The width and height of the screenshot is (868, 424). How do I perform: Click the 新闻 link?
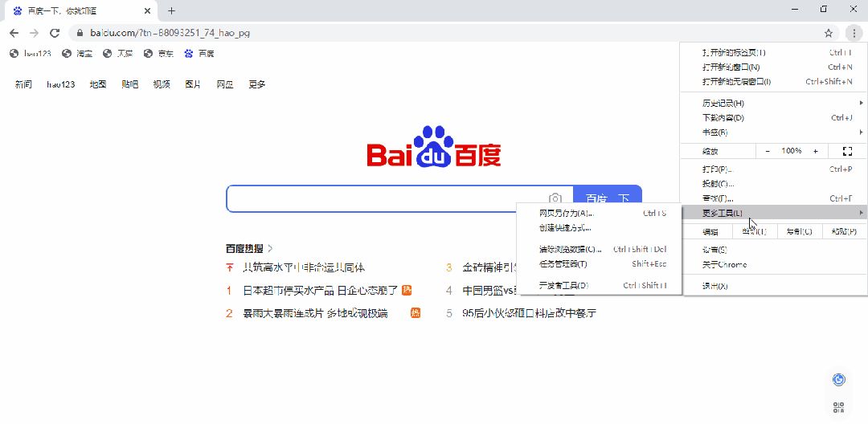[23, 84]
